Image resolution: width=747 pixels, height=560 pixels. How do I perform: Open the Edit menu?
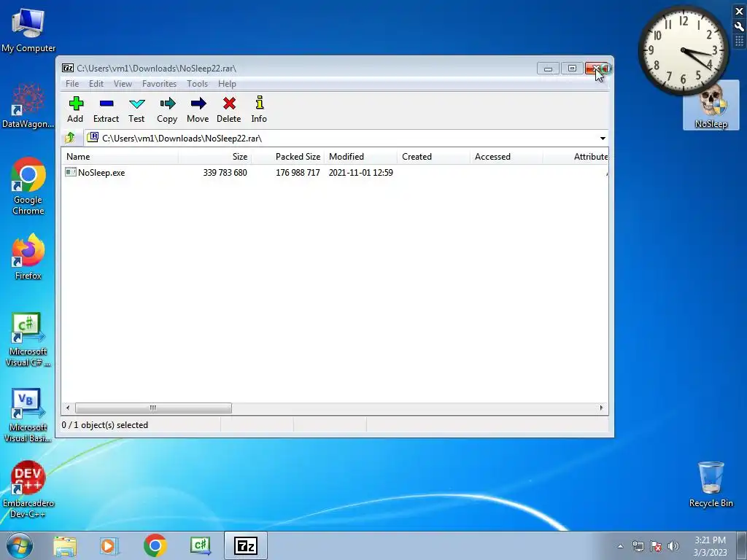pyautogui.click(x=96, y=83)
